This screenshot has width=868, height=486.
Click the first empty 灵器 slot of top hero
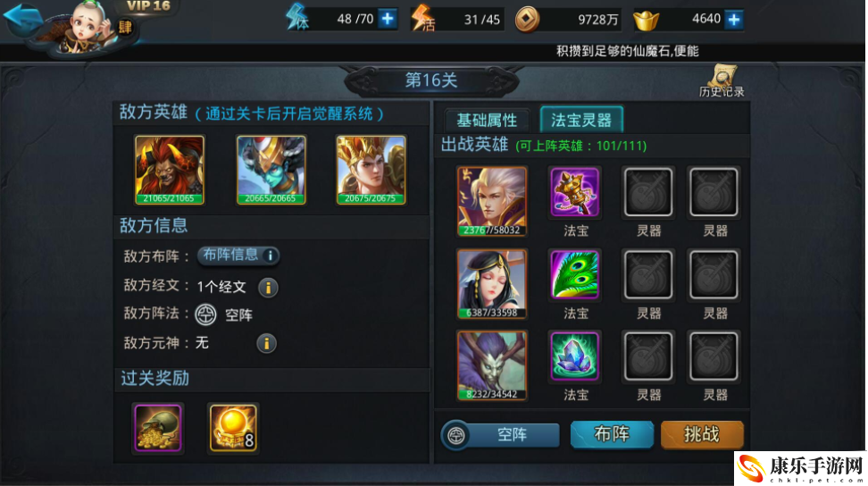(x=648, y=192)
